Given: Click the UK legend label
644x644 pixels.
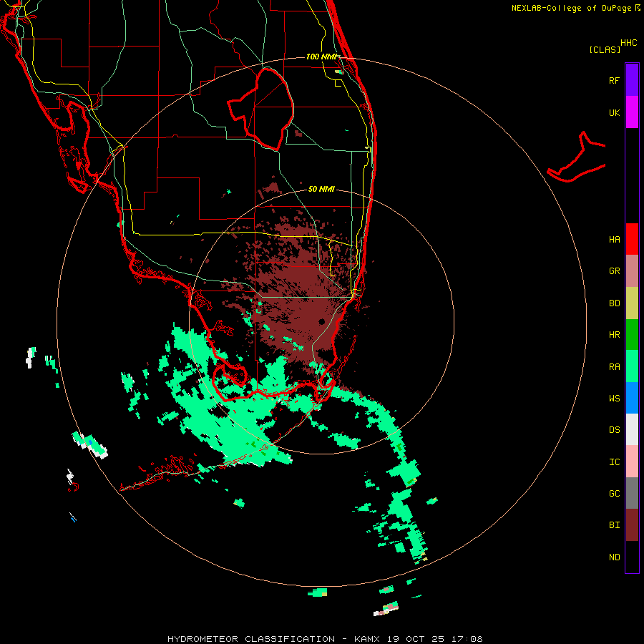Looking at the screenshot, I should click(x=614, y=112).
